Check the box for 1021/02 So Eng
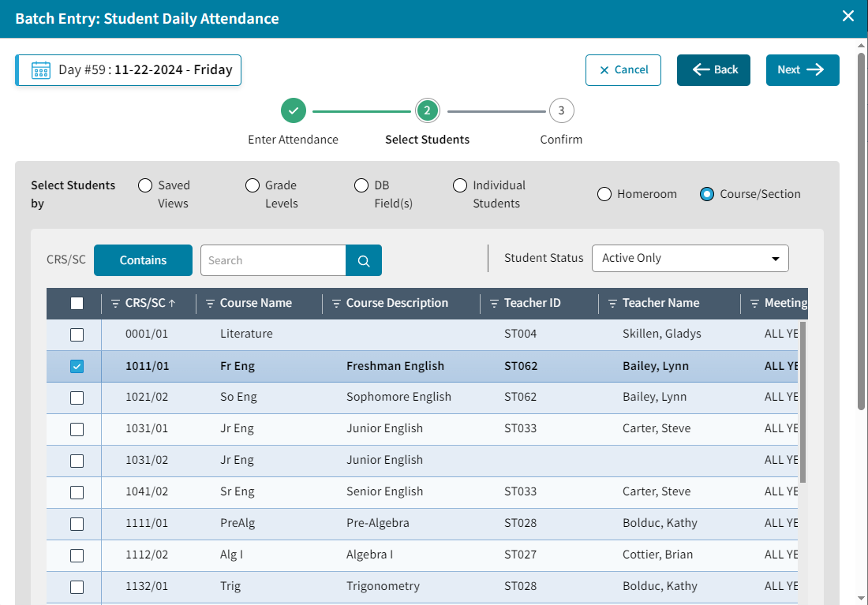This screenshot has height=605, width=868. coord(77,398)
